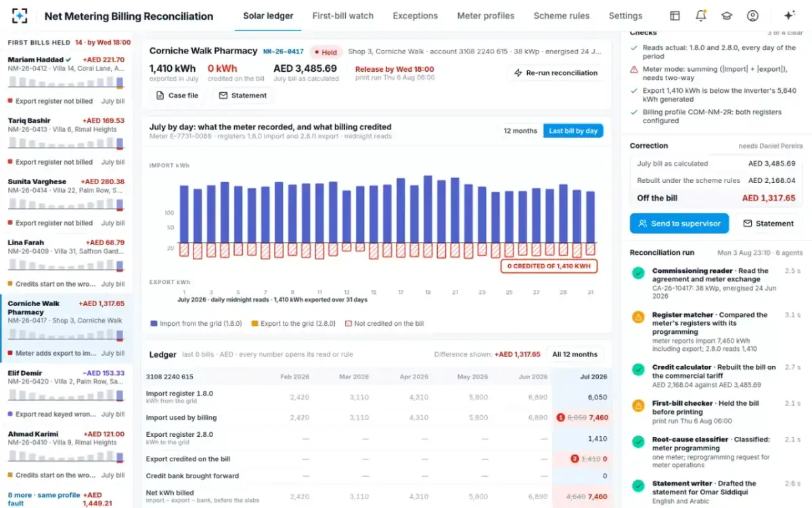Open the Meter profiles tab
The height and width of the screenshot is (508, 812).
[486, 16]
